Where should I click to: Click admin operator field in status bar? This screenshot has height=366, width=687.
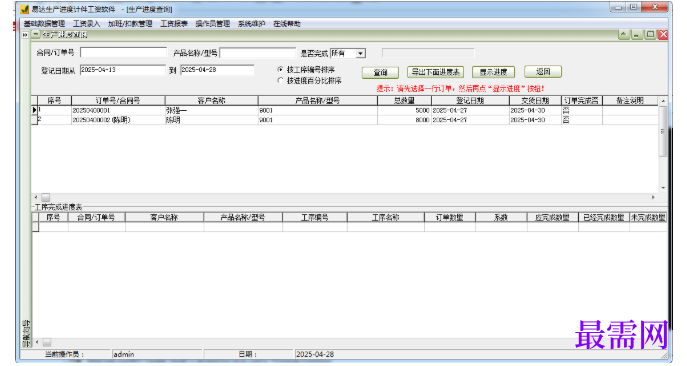click(x=157, y=354)
